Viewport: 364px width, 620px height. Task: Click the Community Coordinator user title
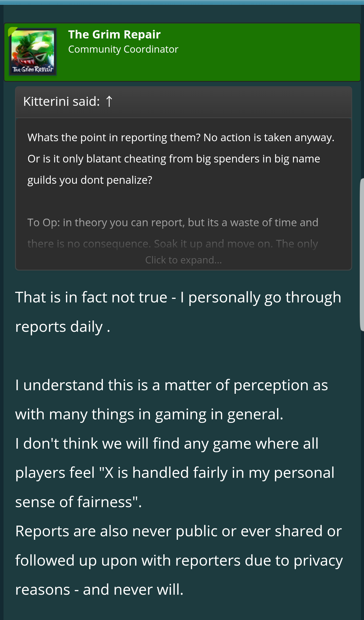123,49
